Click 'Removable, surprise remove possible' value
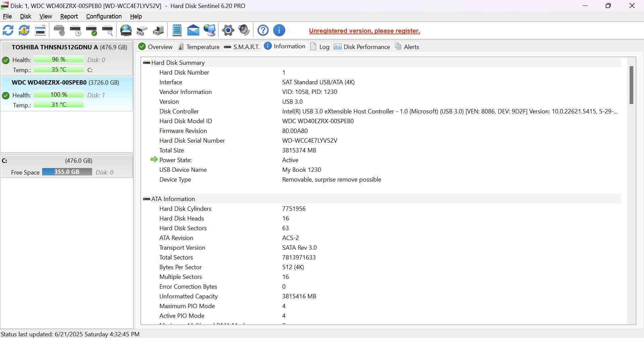644x338 pixels. pos(332,180)
